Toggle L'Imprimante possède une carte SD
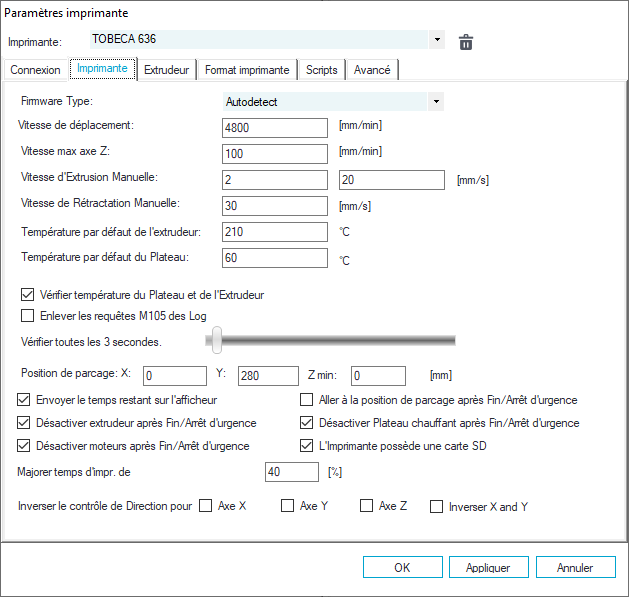629x597 pixels. (308, 446)
